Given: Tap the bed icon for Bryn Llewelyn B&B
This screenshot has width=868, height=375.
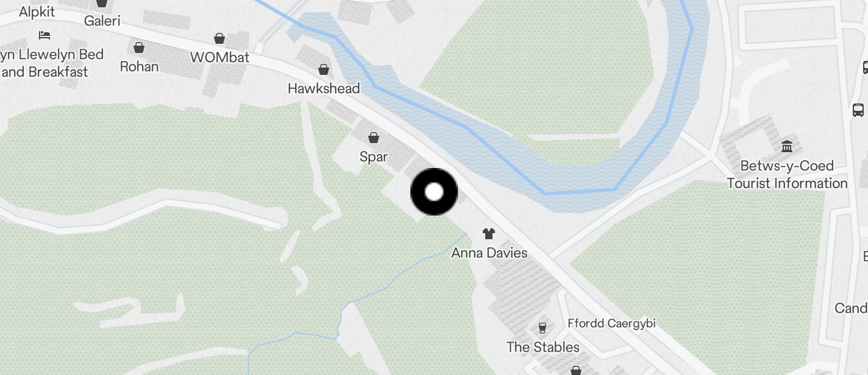Looking at the screenshot, I should (44, 35).
